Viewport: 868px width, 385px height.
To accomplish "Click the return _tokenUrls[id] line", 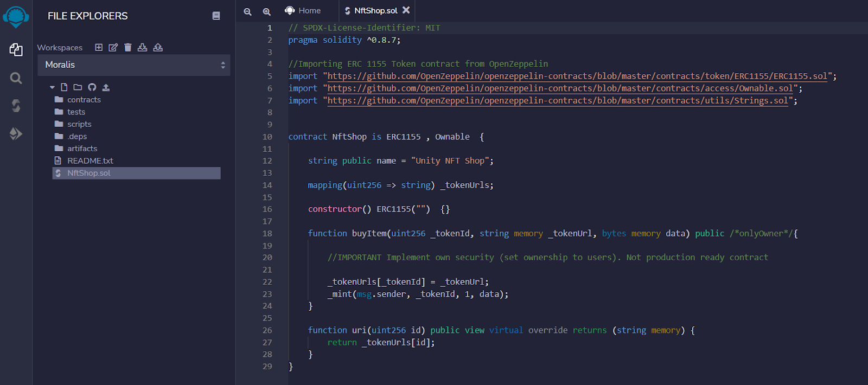I will click(x=381, y=342).
